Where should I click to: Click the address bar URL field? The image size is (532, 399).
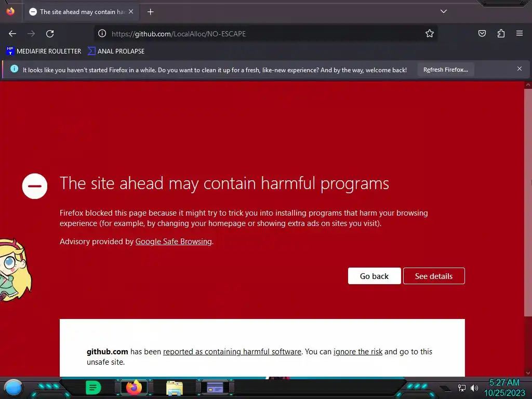264,34
